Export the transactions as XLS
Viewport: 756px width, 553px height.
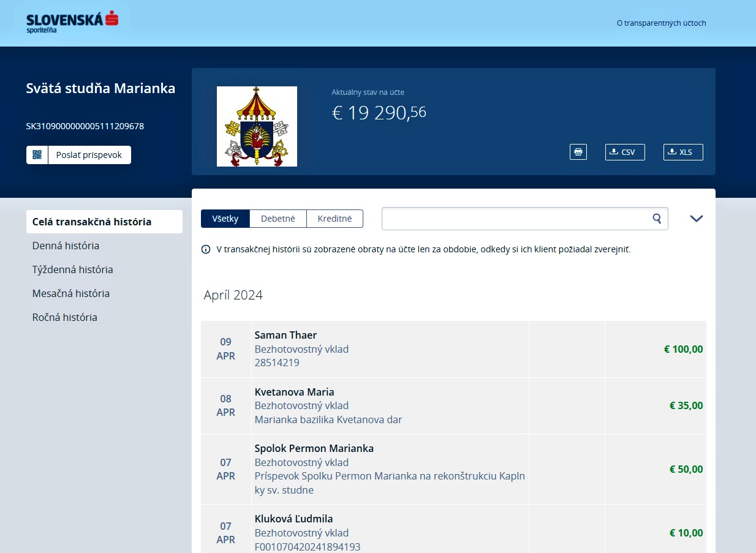682,152
